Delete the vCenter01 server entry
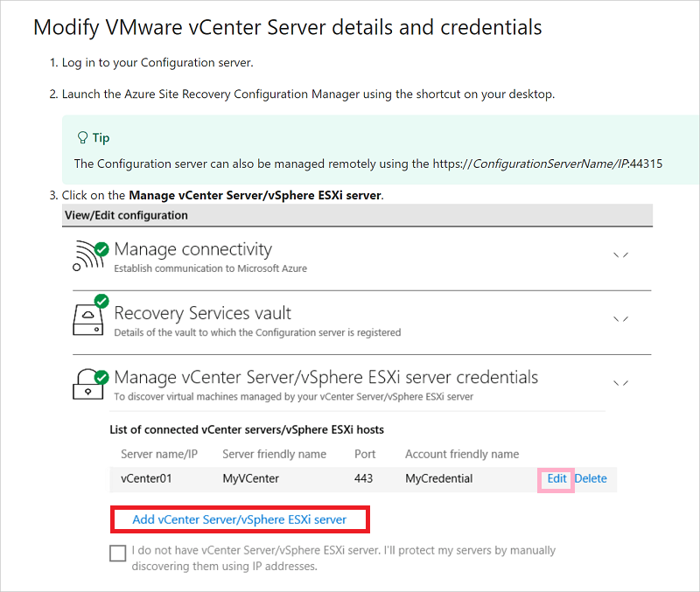Image resolution: width=700 pixels, height=592 pixels. [x=591, y=478]
